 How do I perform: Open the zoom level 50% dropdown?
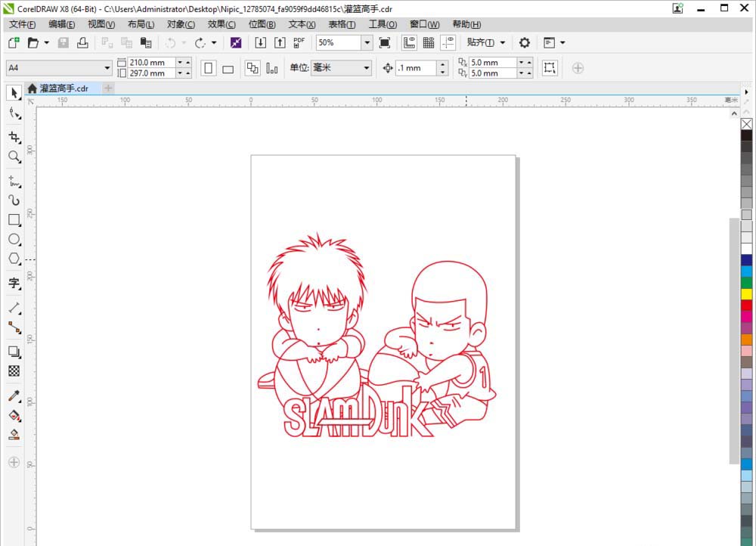coord(367,42)
